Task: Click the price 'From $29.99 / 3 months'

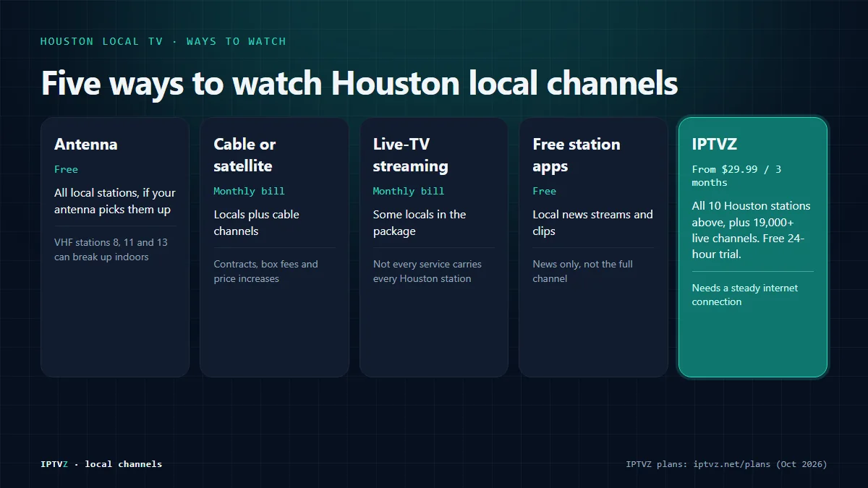Action: click(x=736, y=176)
